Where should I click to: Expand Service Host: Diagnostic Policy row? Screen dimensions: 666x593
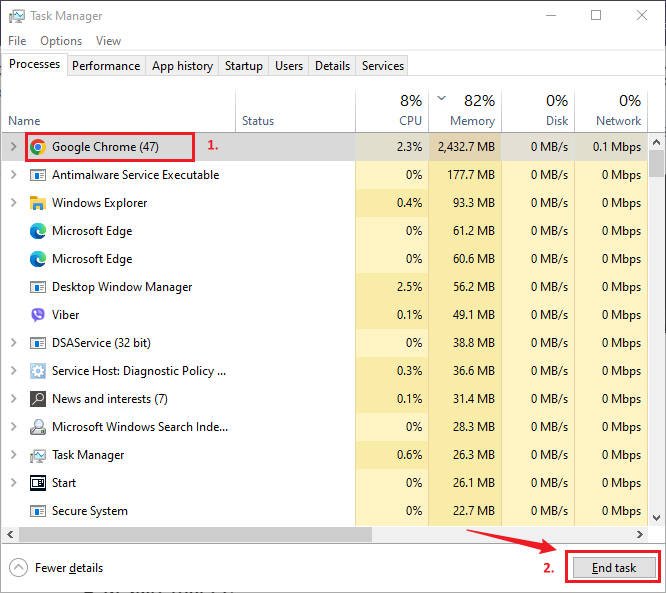coord(14,371)
